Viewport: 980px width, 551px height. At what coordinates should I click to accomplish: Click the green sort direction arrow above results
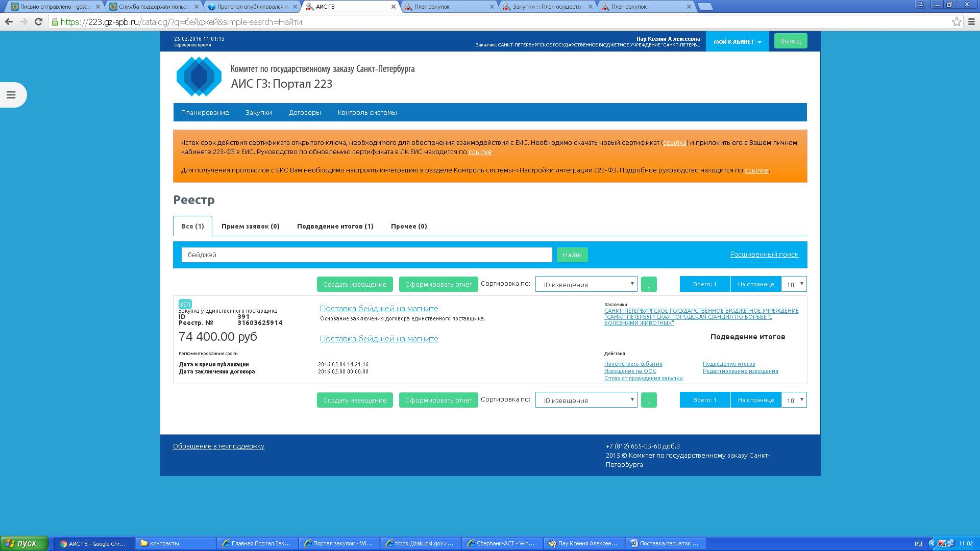click(649, 285)
